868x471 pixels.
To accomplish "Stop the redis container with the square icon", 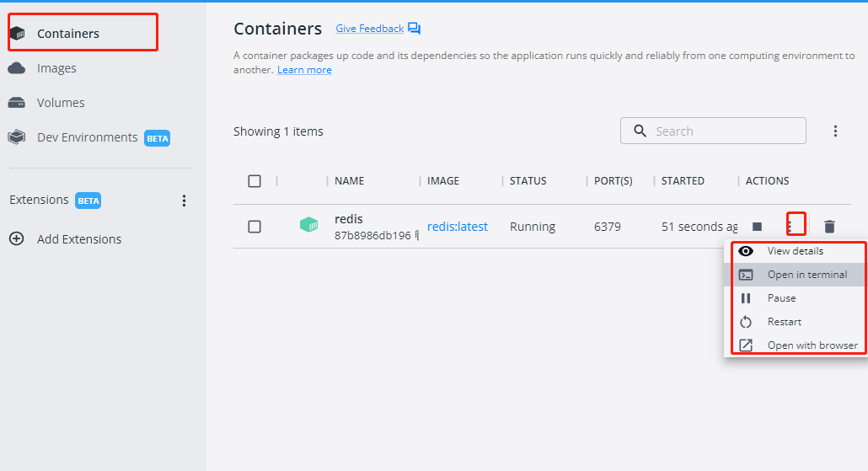I will (x=757, y=227).
